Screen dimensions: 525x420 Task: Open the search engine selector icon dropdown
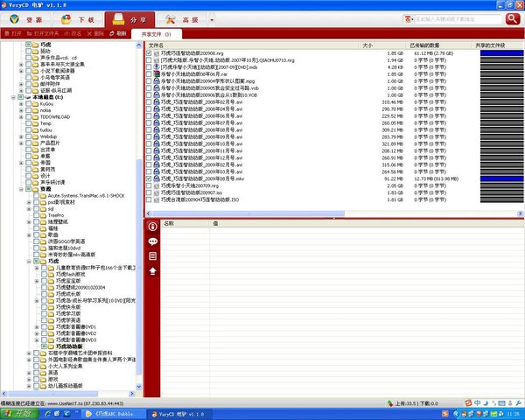click(x=409, y=19)
